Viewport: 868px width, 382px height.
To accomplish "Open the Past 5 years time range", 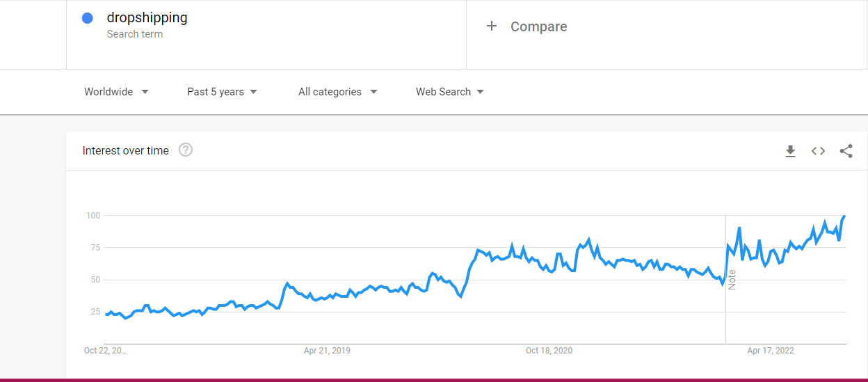I will [x=222, y=92].
